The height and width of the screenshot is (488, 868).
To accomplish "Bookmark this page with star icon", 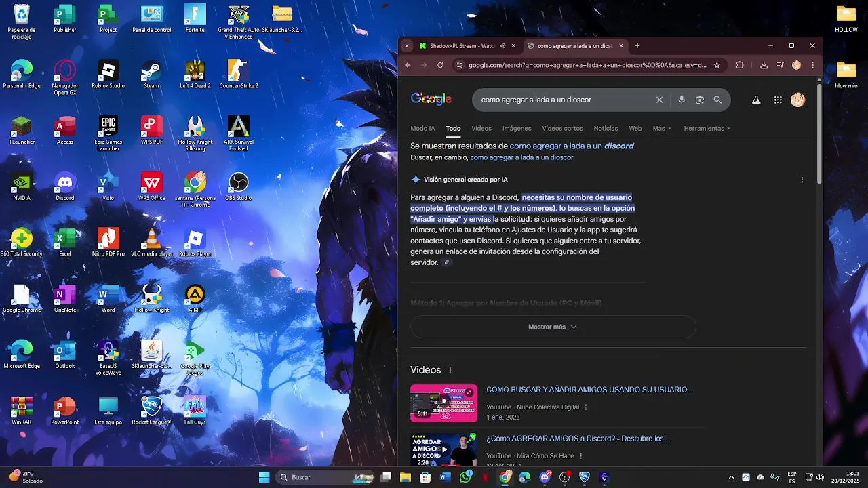I will pyautogui.click(x=717, y=65).
